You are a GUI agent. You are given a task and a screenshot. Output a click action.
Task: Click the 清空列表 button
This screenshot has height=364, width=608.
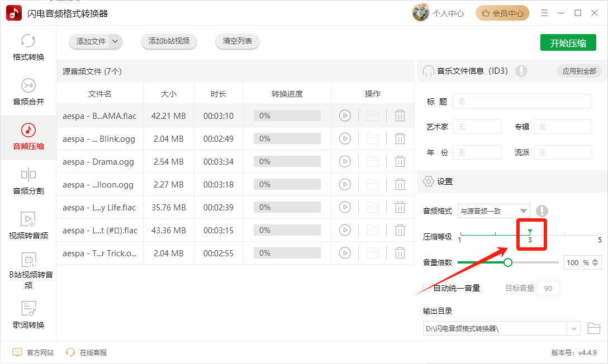(x=237, y=41)
